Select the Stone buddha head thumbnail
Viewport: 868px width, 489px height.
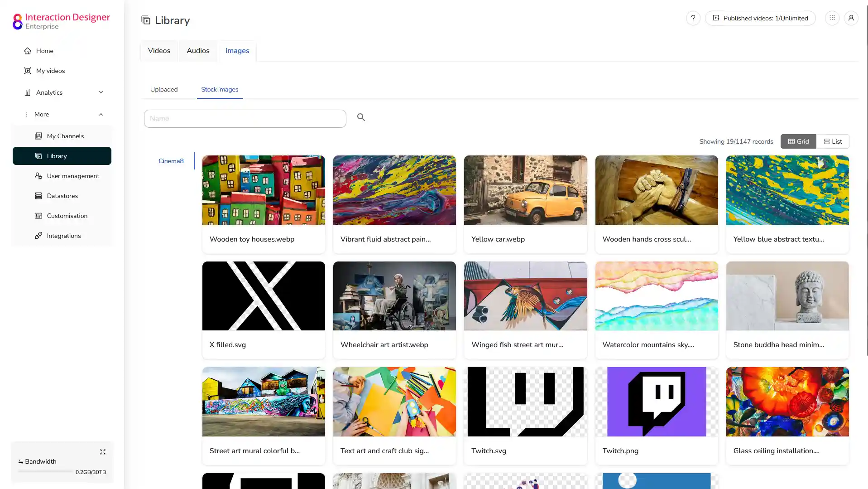pos(787,296)
